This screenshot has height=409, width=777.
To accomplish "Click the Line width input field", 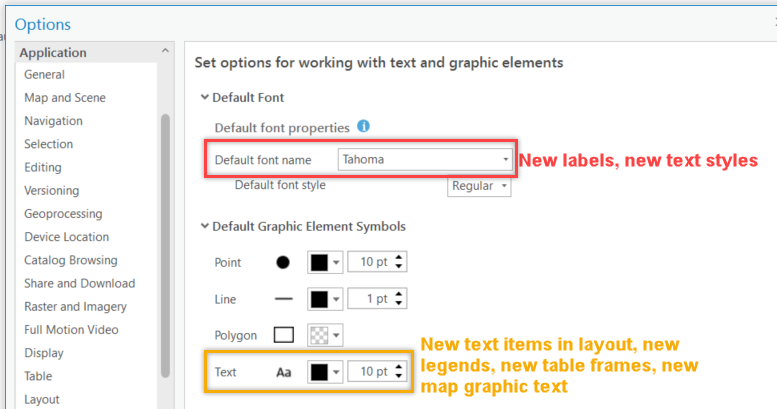I will [x=370, y=299].
